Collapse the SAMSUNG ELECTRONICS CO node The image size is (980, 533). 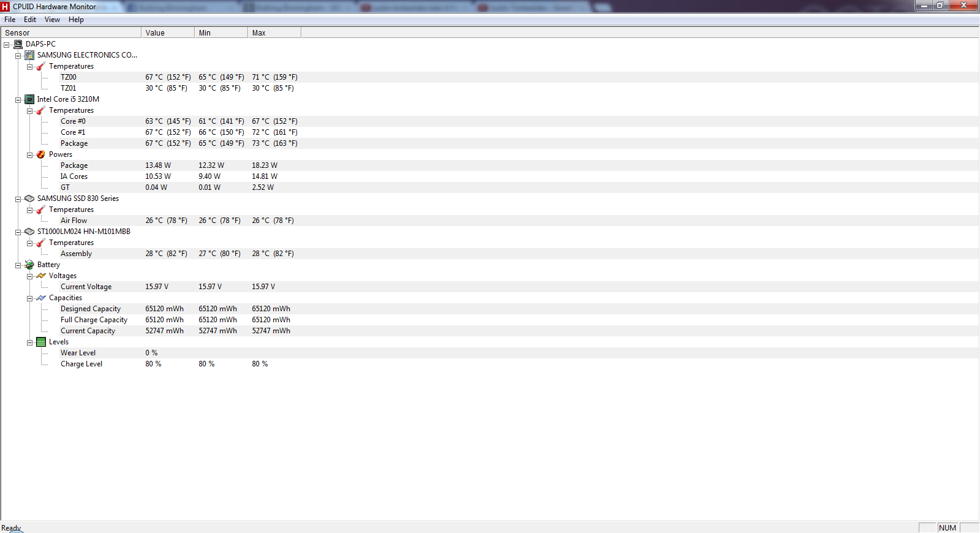point(18,56)
